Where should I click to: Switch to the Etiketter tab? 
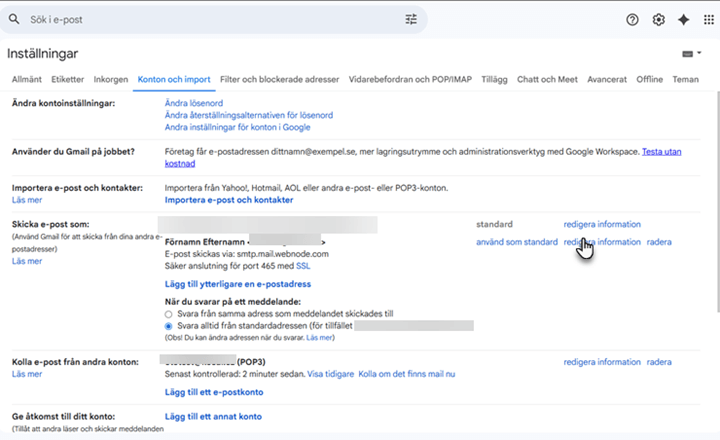click(68, 79)
